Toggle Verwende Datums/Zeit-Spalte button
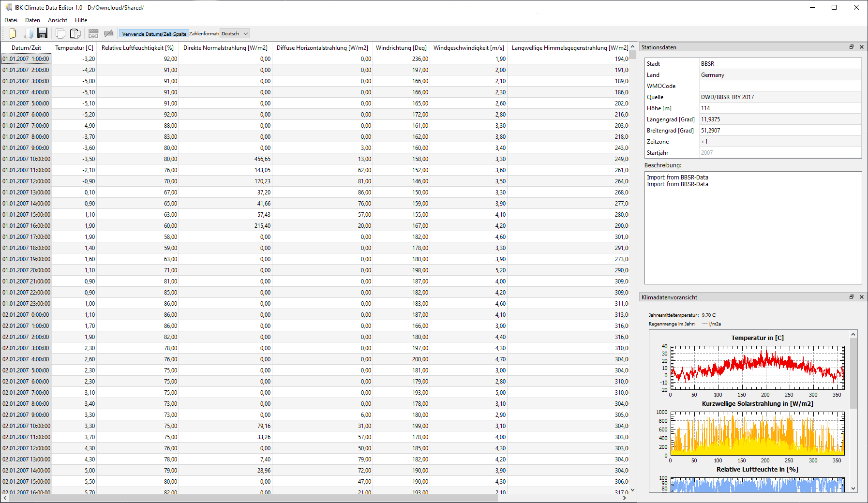Image resolution: width=868 pixels, height=503 pixels. coord(154,34)
